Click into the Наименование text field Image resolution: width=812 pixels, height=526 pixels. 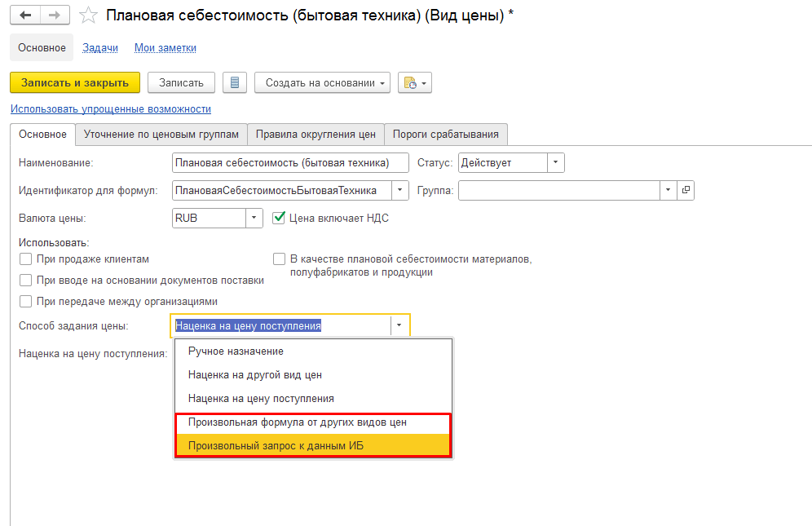point(291,162)
